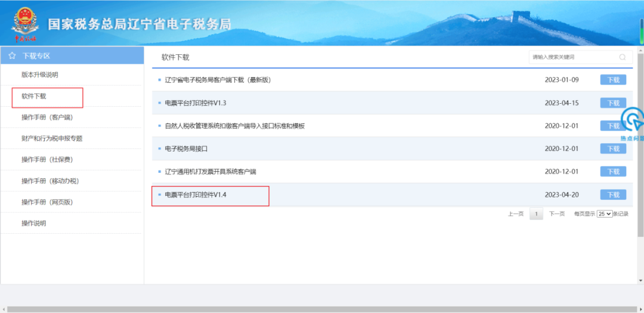This screenshot has width=644, height=313.
Task: Open link 电票平台打印控件V1.3
Action: [x=196, y=103]
